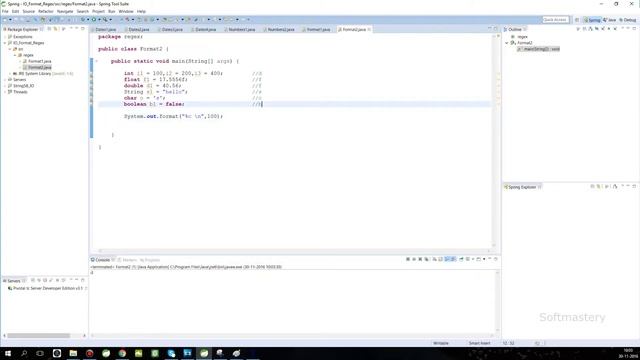Switch to the Java perspective
This screenshot has width=640, height=360.
(x=609, y=20)
